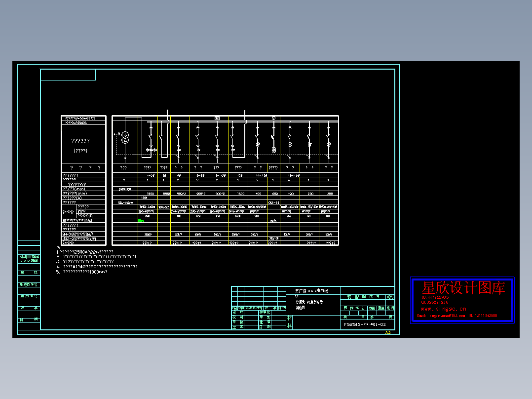Click the BH-0.66 row label in legend
The image size is (532, 399).
(x=78, y=234)
